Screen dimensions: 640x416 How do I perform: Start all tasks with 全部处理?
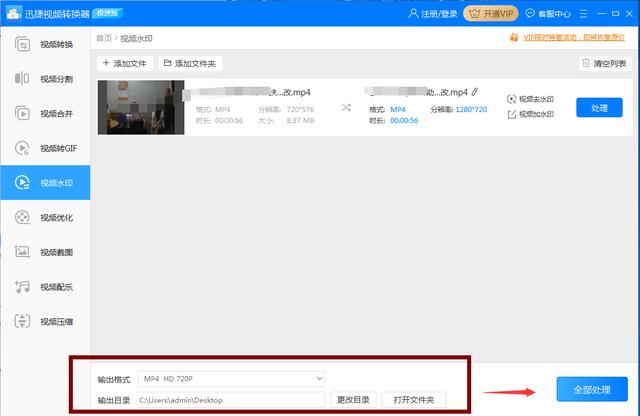coord(592,389)
